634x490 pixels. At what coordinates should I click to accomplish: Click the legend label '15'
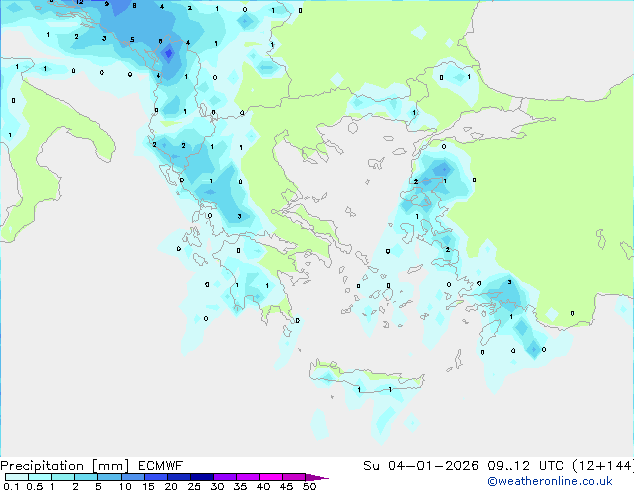148,486
